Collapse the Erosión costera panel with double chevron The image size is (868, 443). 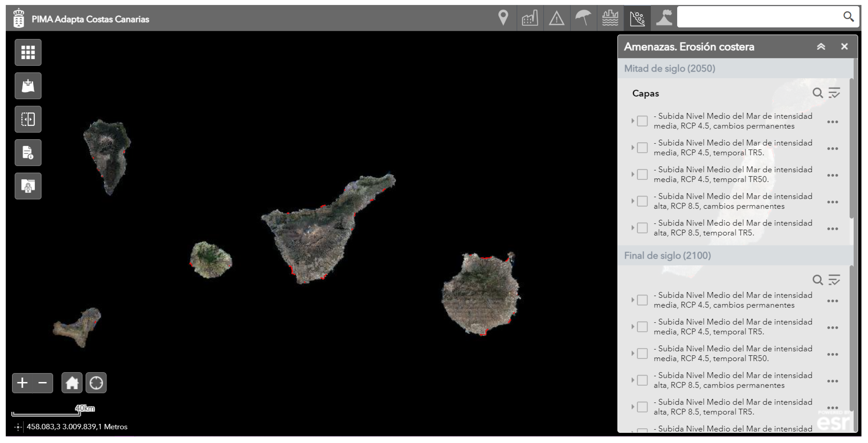click(821, 47)
